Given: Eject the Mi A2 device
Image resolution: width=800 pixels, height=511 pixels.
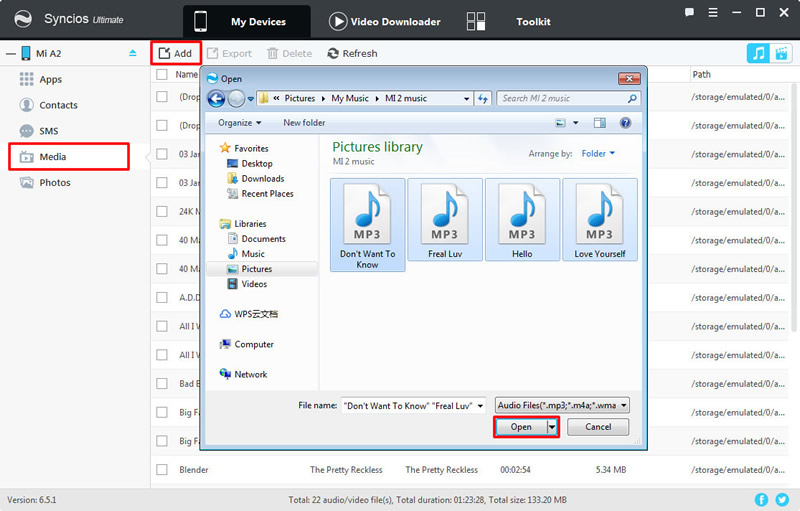Looking at the screenshot, I should click(133, 53).
